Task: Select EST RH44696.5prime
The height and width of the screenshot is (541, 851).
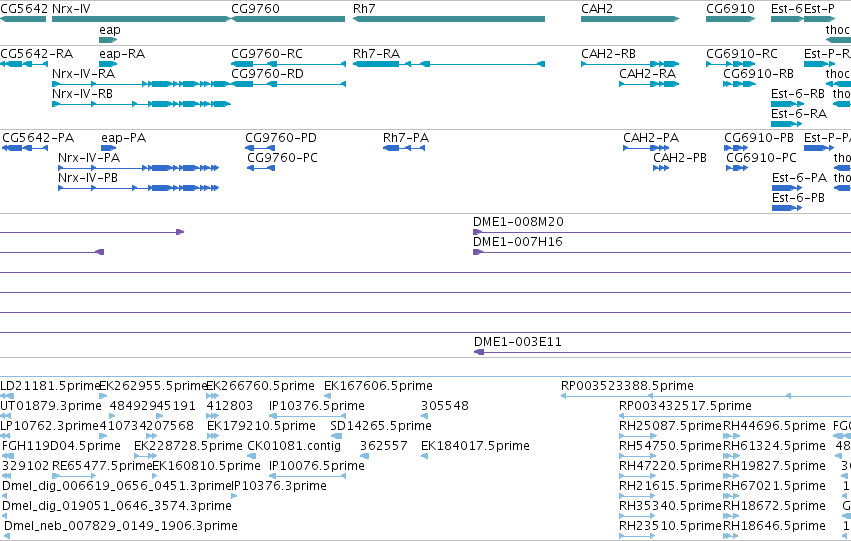Action: (x=774, y=426)
